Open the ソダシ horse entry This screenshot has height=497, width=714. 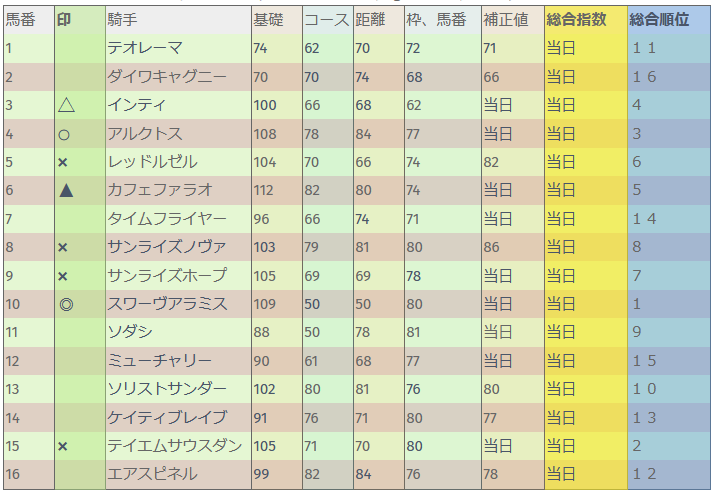tap(129, 332)
